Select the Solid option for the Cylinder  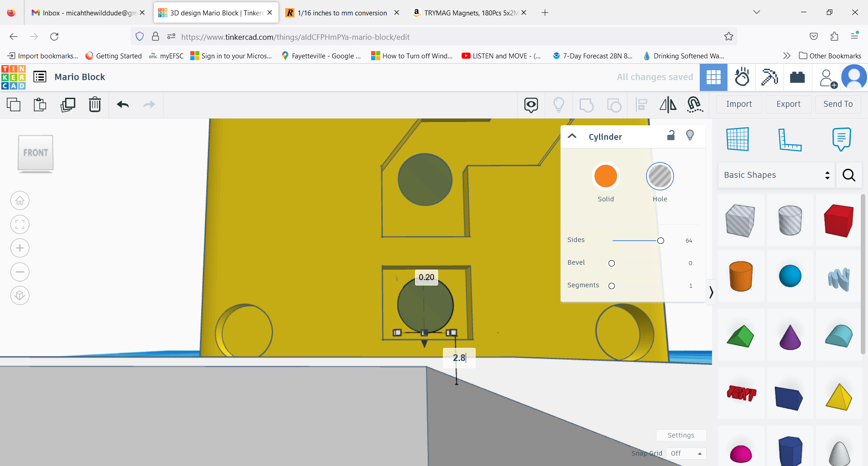tap(606, 176)
